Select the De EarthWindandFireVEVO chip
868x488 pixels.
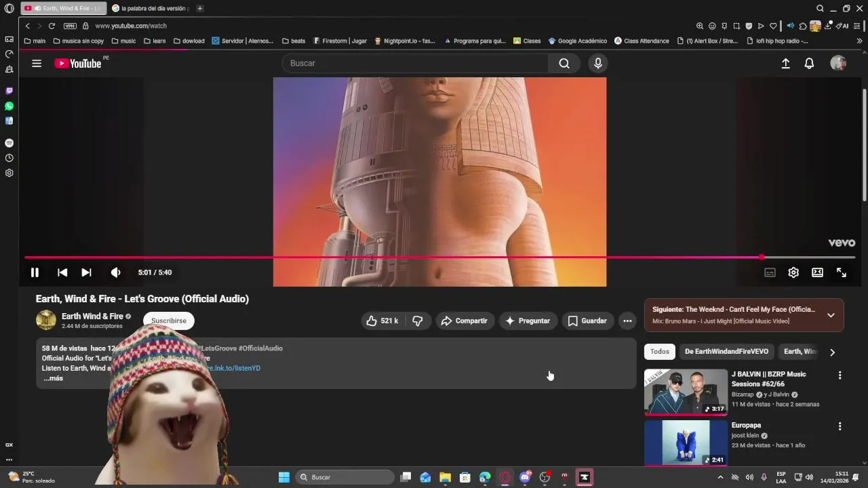tap(726, 351)
